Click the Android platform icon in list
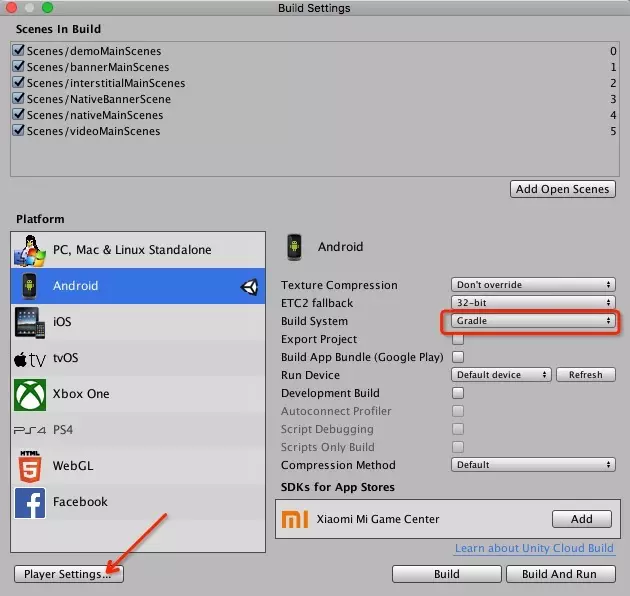The image size is (630, 596). point(30,286)
